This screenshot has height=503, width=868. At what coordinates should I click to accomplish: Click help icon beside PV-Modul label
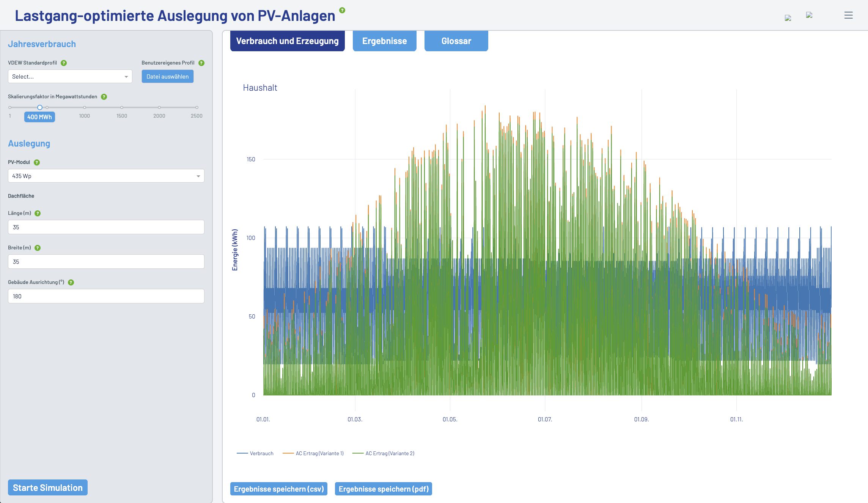(x=37, y=162)
